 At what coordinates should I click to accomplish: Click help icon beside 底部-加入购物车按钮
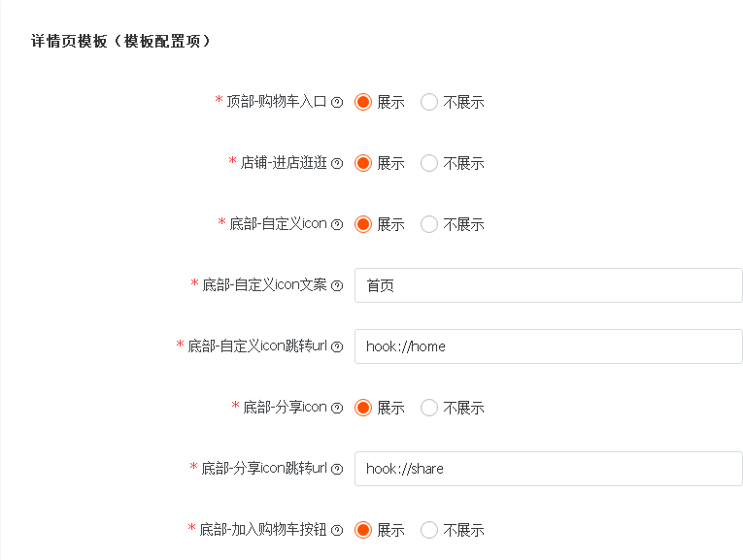click(x=337, y=530)
